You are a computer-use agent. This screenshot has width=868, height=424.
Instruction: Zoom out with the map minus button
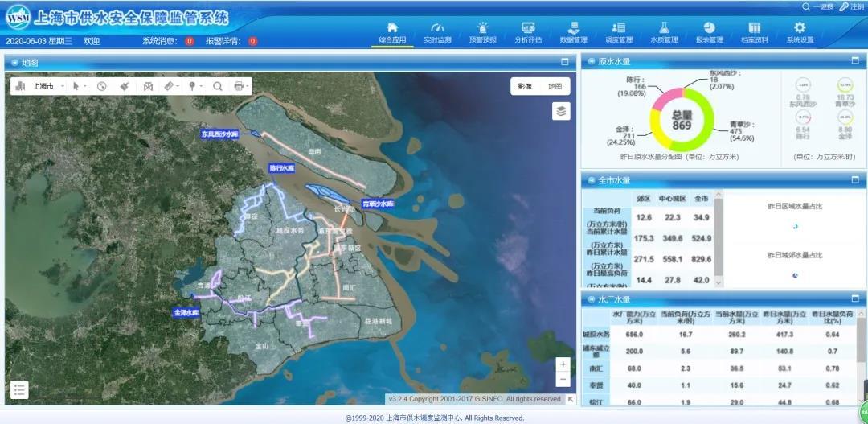[563, 379]
